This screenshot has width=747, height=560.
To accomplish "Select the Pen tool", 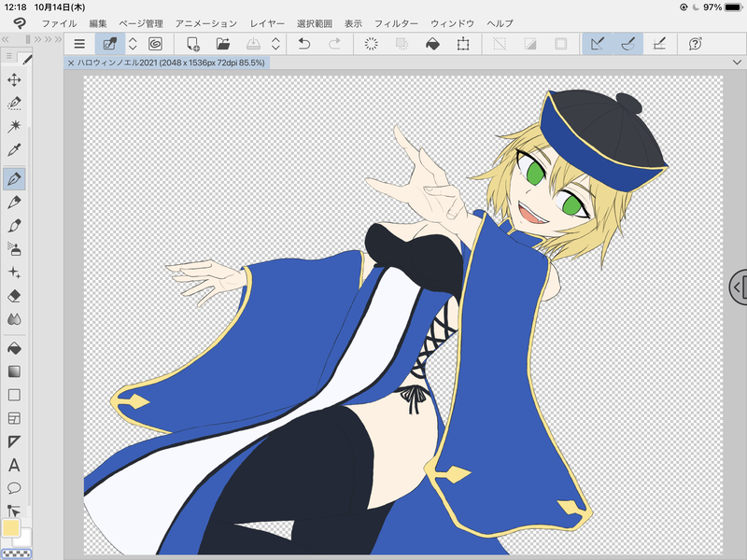I will coord(14,179).
